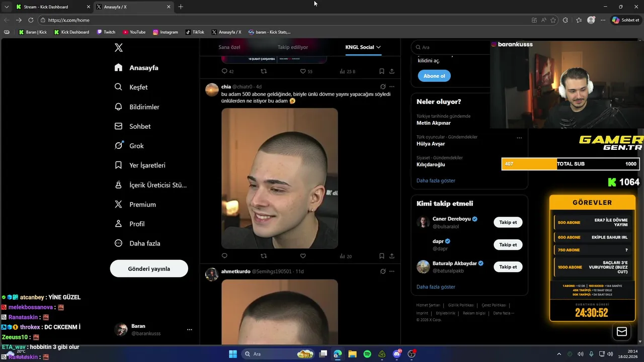Open Anasayfa home in sidebar
This screenshot has height=362, width=644.
(x=136, y=67)
